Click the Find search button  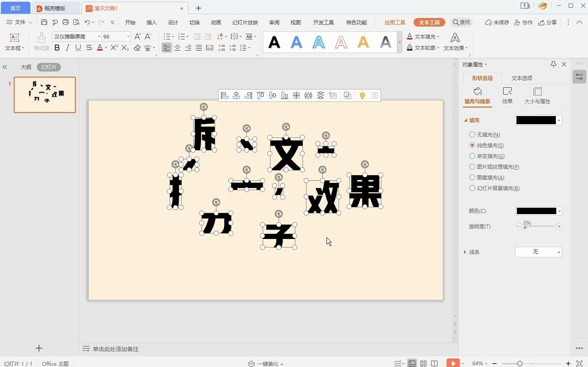462,22
